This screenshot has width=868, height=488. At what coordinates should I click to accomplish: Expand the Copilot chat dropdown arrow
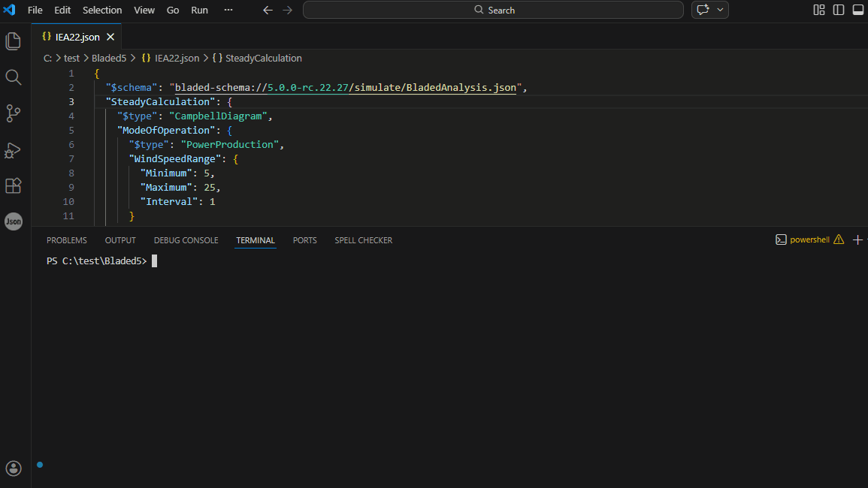click(x=721, y=10)
